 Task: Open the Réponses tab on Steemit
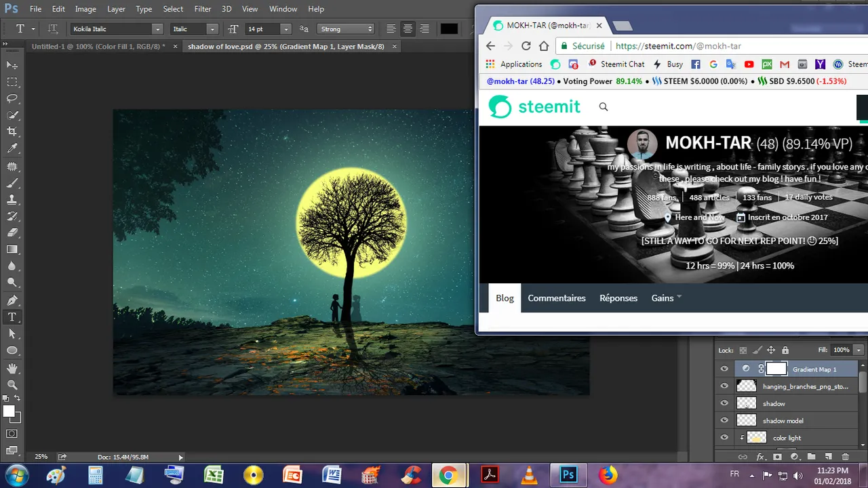click(618, 298)
